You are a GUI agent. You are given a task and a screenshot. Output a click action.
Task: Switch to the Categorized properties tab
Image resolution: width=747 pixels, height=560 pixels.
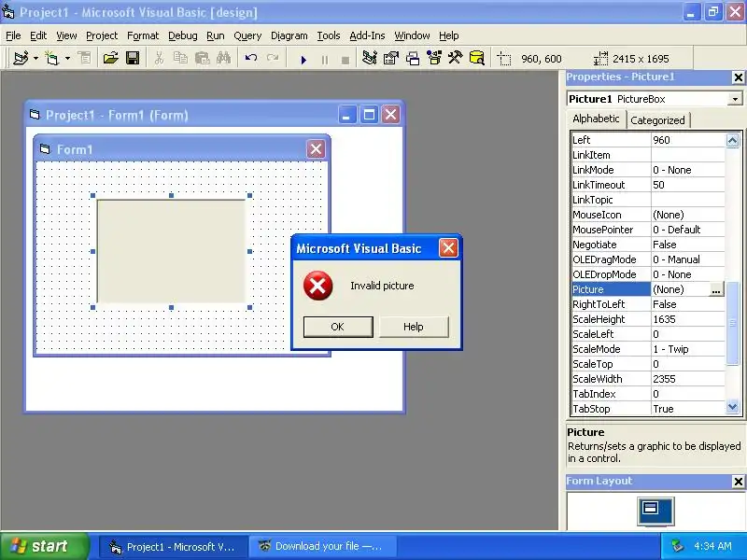click(657, 120)
